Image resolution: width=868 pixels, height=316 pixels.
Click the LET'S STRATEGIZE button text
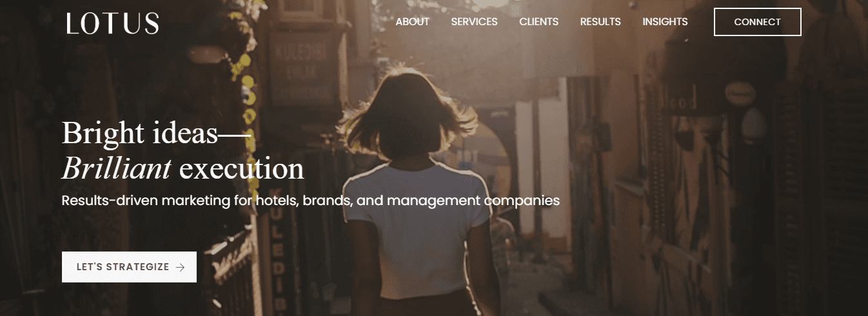[x=123, y=267]
